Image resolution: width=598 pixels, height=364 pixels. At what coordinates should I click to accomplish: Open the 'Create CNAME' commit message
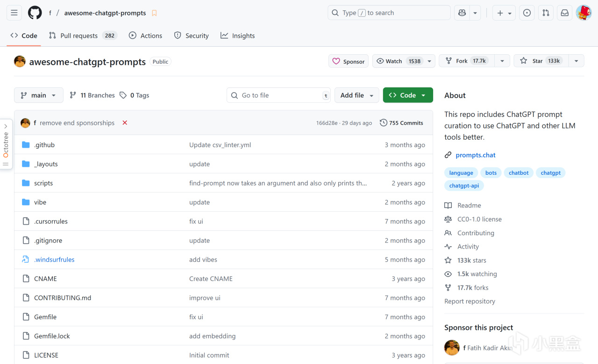[211, 279]
